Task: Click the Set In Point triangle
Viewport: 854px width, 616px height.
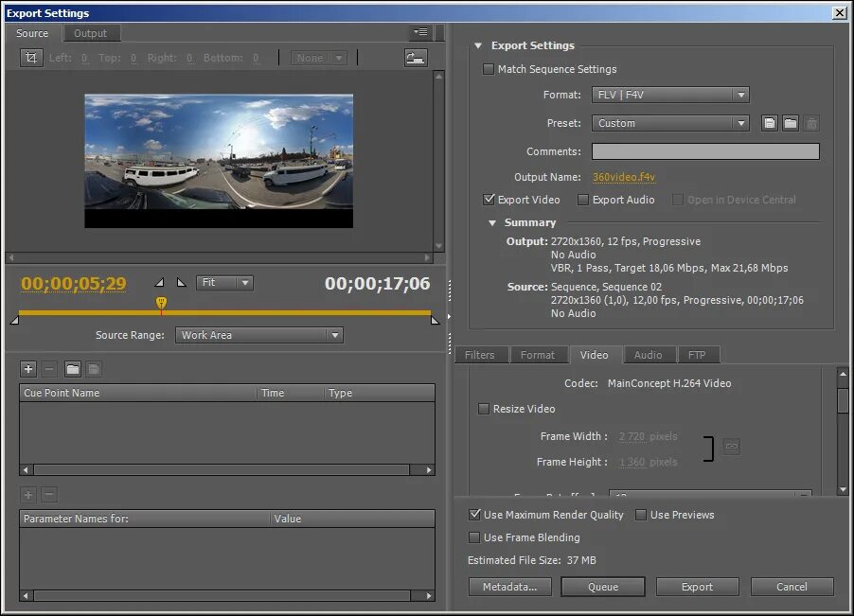Action: click(x=159, y=282)
